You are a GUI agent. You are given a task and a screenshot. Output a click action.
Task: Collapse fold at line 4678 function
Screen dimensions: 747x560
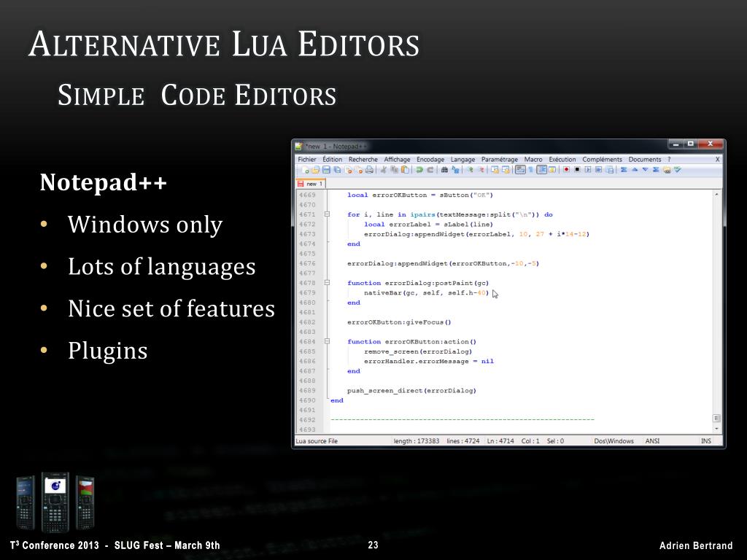327,283
